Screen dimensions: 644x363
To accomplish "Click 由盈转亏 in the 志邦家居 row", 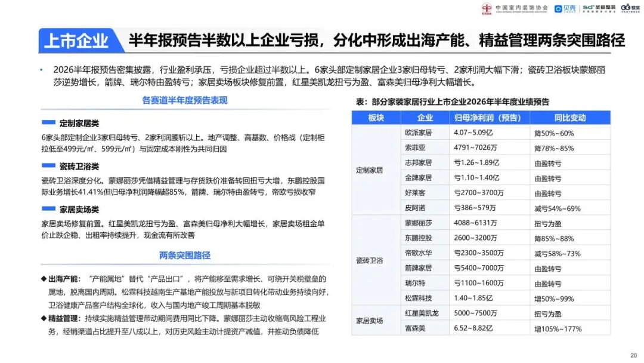I will click(x=547, y=164).
